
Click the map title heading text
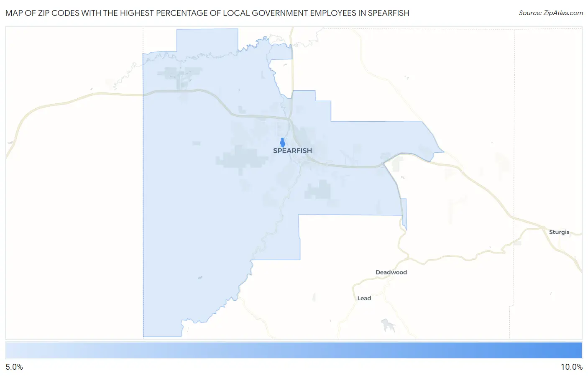tap(207, 13)
